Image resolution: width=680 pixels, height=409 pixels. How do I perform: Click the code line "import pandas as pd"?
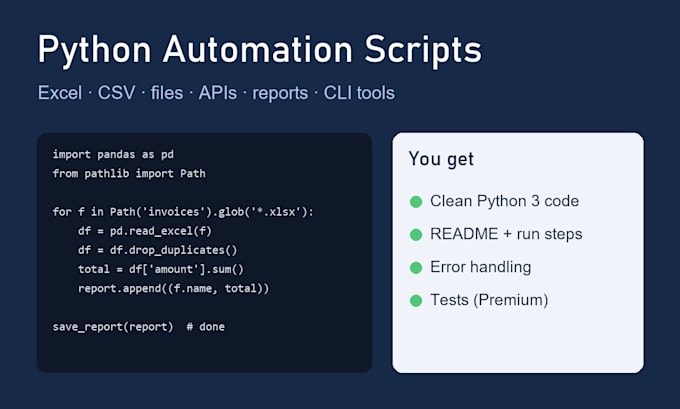pyautogui.click(x=113, y=154)
